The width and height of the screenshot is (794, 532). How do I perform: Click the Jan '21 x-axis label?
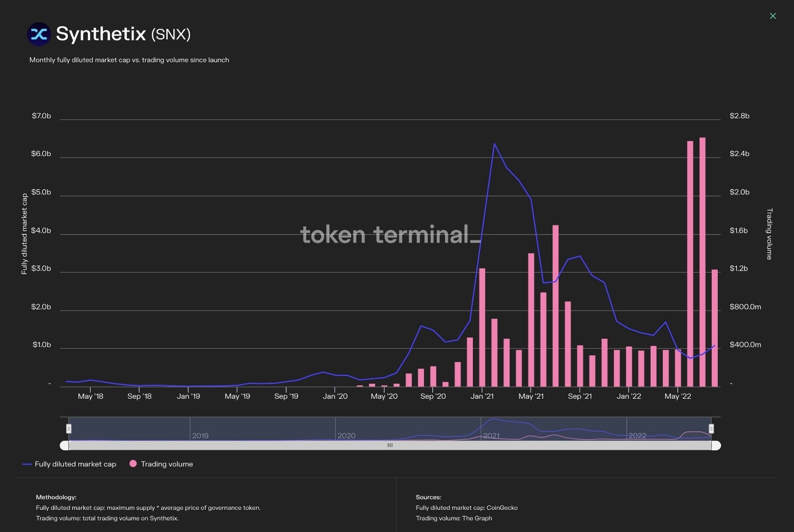(482, 397)
